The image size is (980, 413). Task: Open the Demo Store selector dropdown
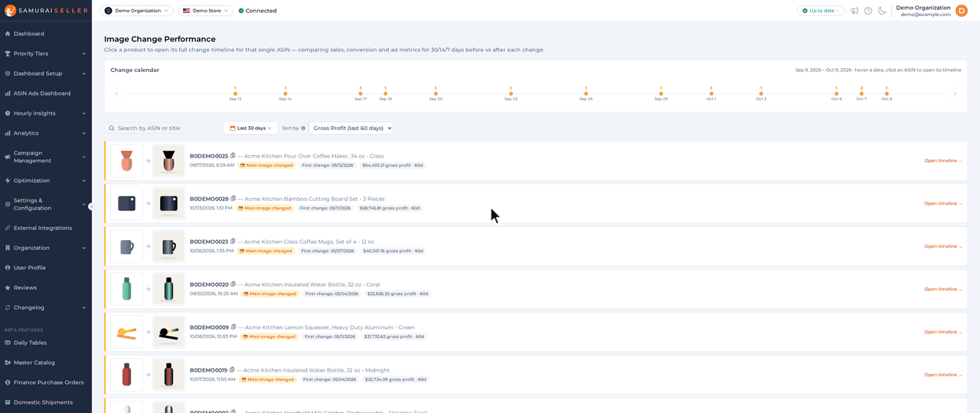[x=206, y=11]
